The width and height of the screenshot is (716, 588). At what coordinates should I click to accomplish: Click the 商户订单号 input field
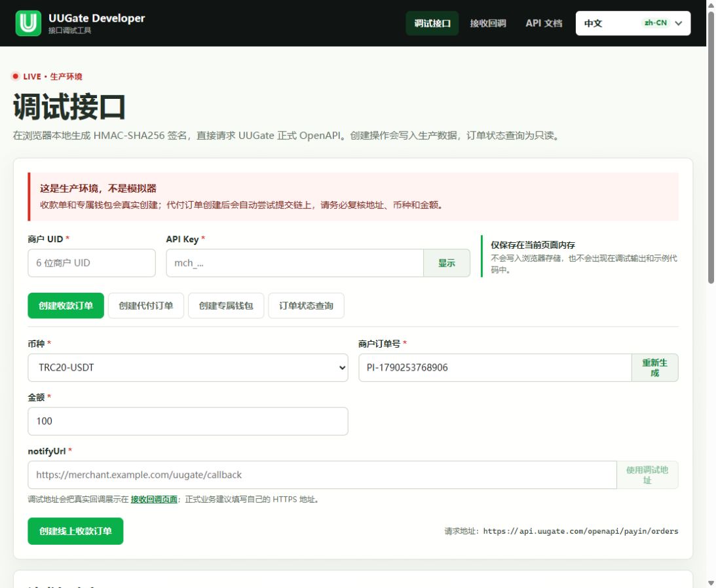point(495,367)
